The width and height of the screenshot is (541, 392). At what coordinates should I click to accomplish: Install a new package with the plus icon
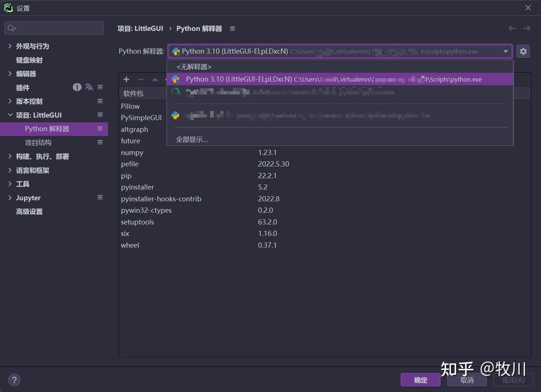click(126, 79)
